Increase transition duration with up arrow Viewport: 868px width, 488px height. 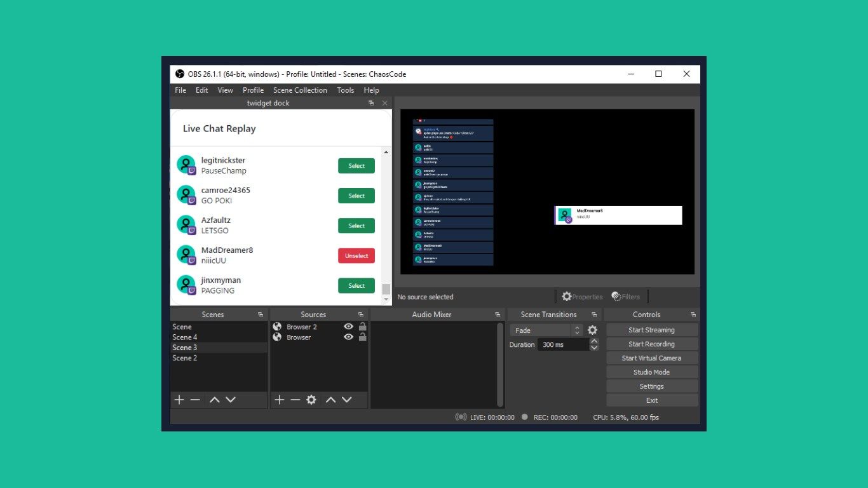(594, 341)
